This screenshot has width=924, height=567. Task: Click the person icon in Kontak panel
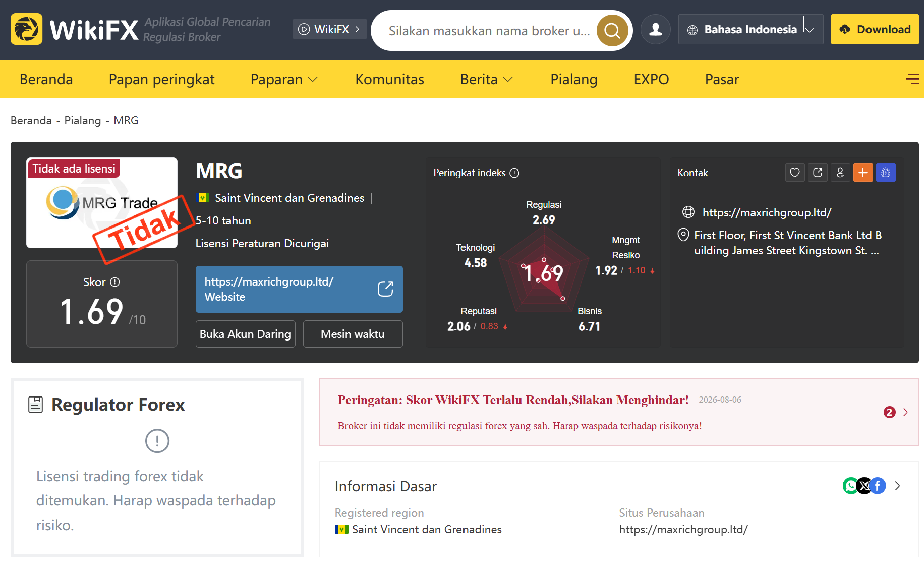coord(840,173)
